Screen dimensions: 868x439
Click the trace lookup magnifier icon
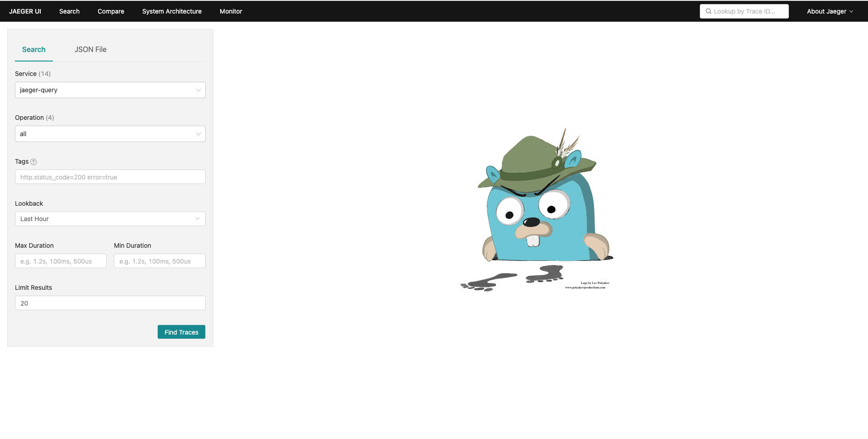pos(708,11)
